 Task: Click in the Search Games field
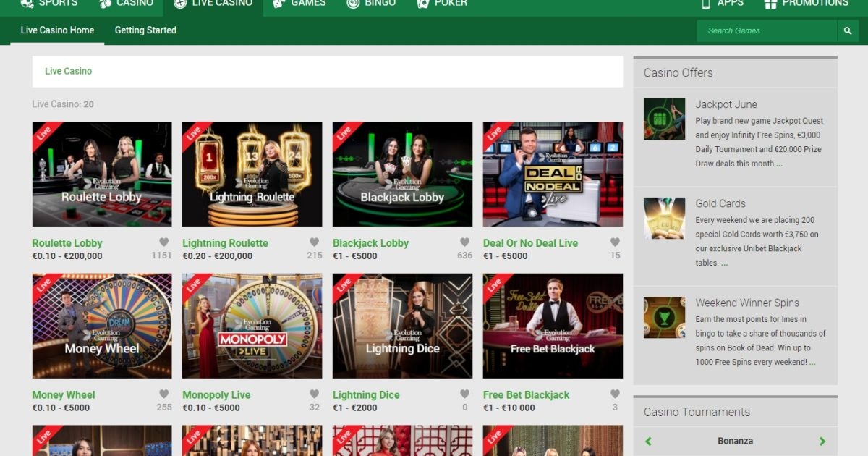click(767, 30)
